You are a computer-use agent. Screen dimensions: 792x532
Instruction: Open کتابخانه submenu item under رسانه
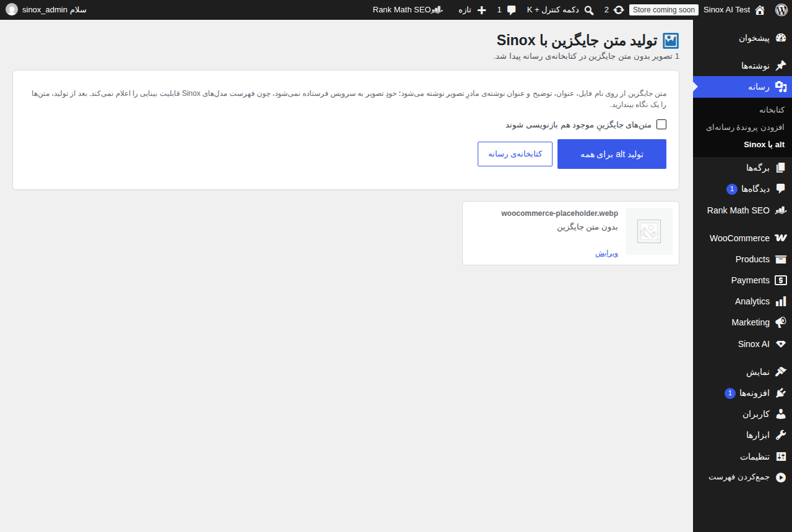772,109
